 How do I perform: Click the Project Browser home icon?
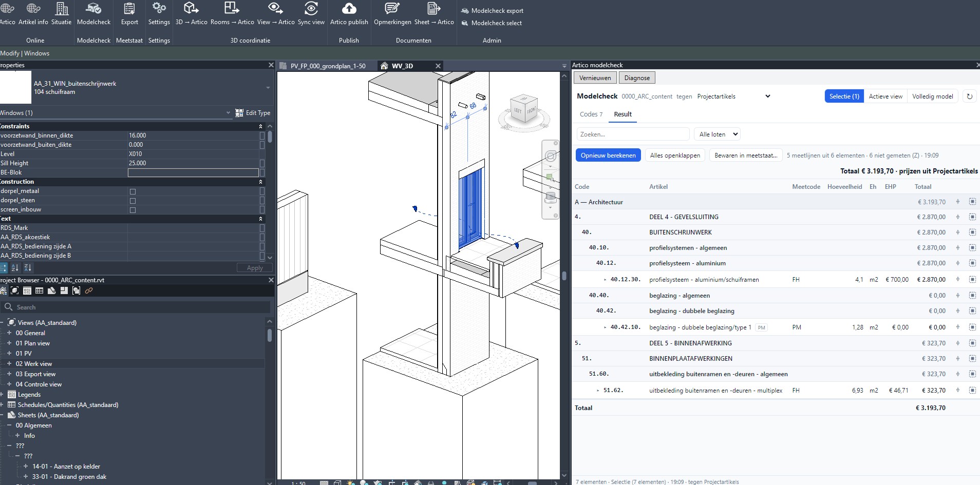click(4, 291)
